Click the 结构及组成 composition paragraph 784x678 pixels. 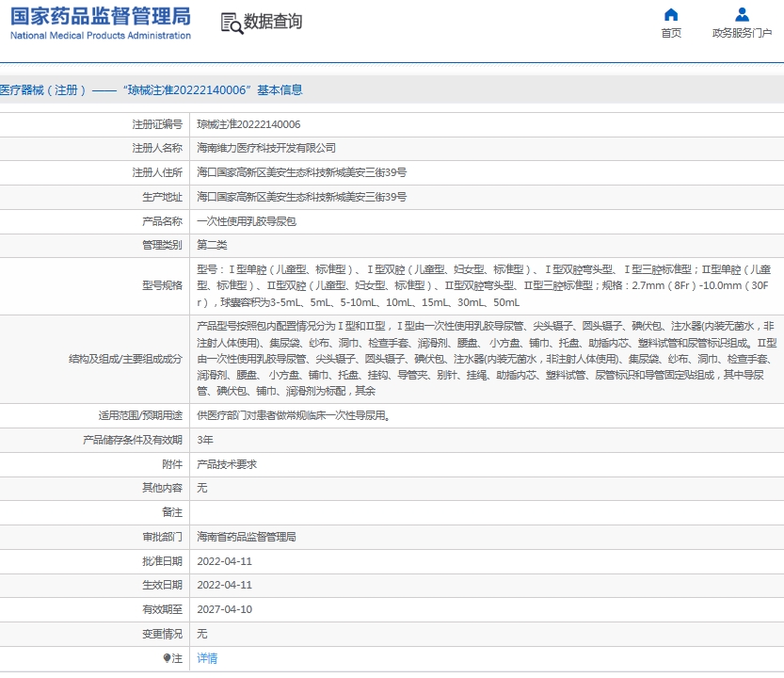[x=487, y=358]
